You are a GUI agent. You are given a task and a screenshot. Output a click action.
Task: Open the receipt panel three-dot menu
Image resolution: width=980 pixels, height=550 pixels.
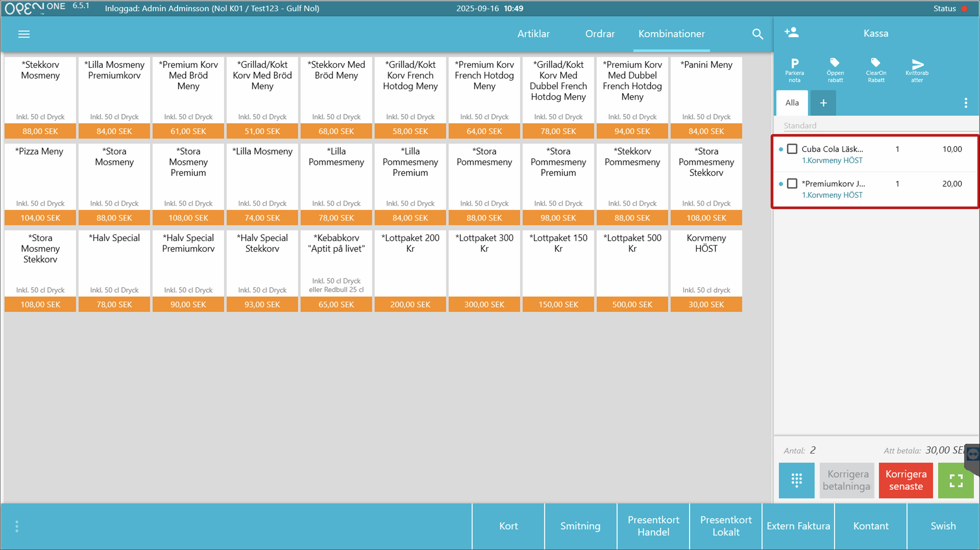click(x=965, y=103)
